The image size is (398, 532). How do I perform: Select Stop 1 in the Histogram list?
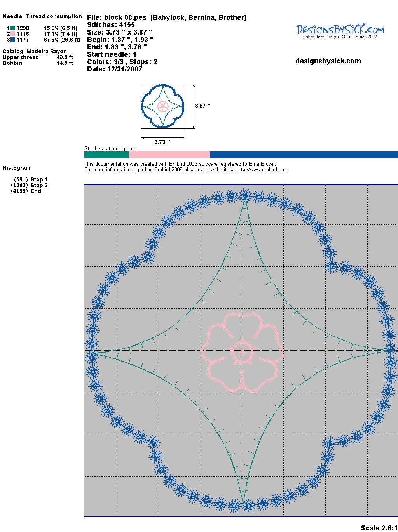click(39, 179)
